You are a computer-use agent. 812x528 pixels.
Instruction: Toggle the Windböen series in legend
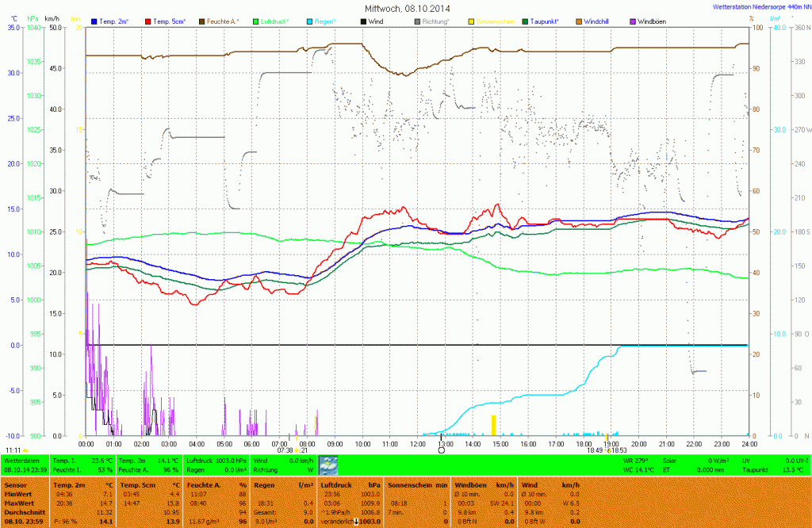pyautogui.click(x=650, y=20)
